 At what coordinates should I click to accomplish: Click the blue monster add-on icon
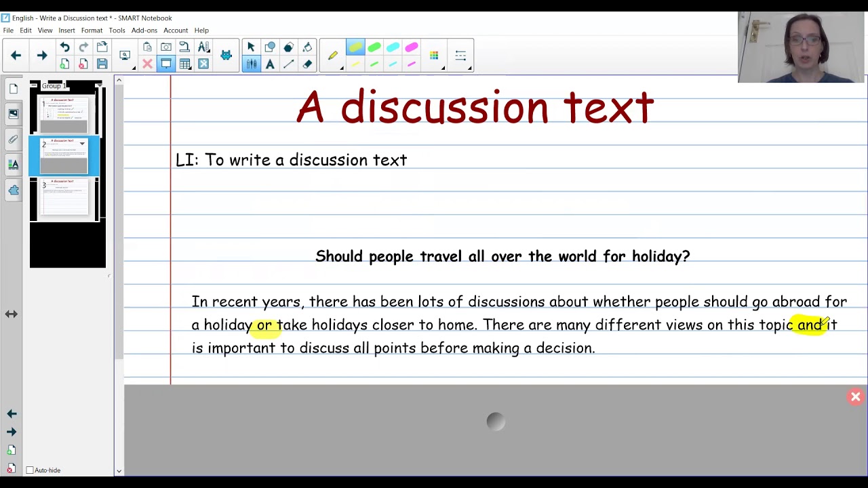226,56
